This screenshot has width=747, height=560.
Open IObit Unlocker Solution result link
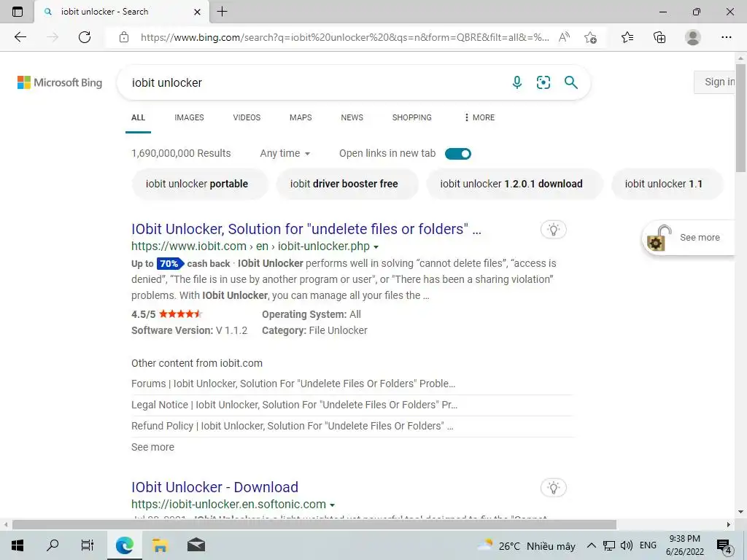coord(306,229)
